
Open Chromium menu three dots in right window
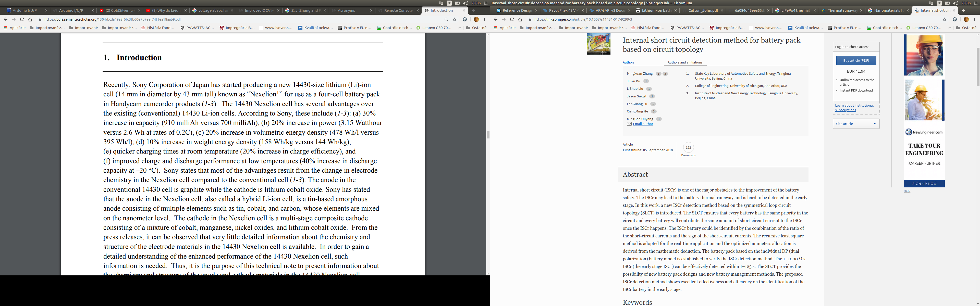point(974,19)
